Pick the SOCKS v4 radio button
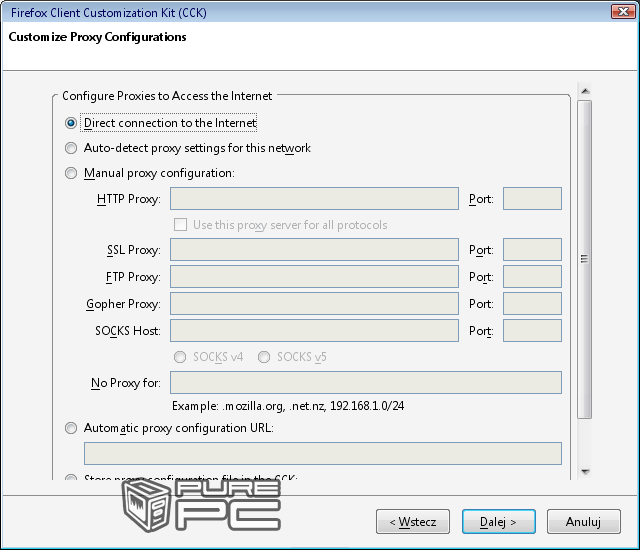640x550 pixels. [x=180, y=357]
